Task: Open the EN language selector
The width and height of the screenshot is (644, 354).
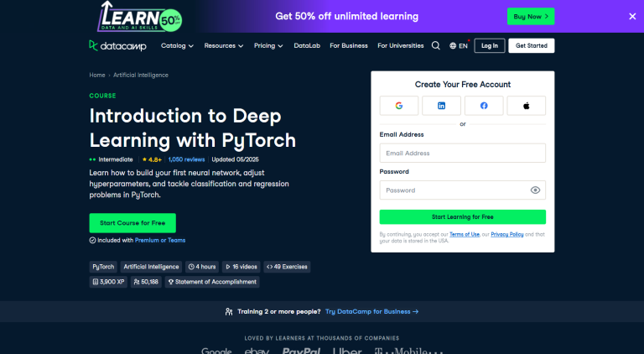Action: (459, 46)
